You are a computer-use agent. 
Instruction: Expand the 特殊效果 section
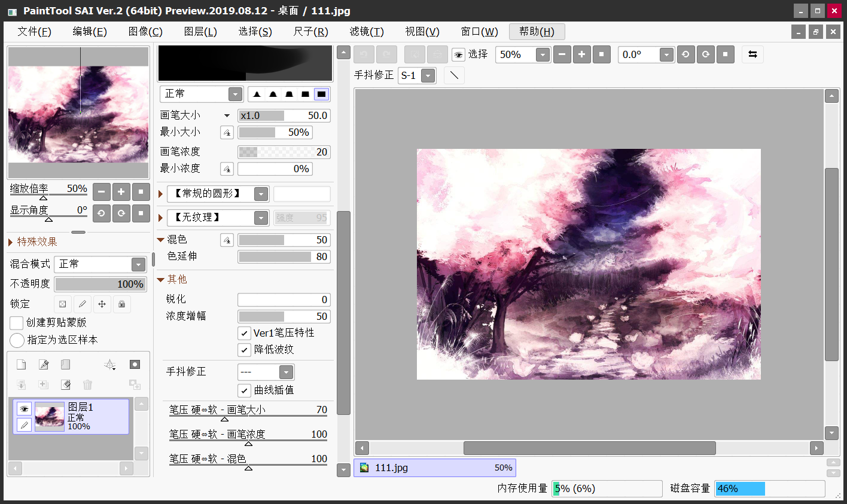click(11, 242)
